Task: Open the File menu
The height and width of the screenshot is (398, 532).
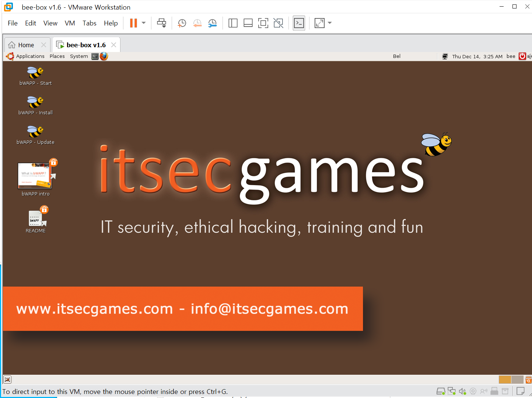Action: [13, 23]
